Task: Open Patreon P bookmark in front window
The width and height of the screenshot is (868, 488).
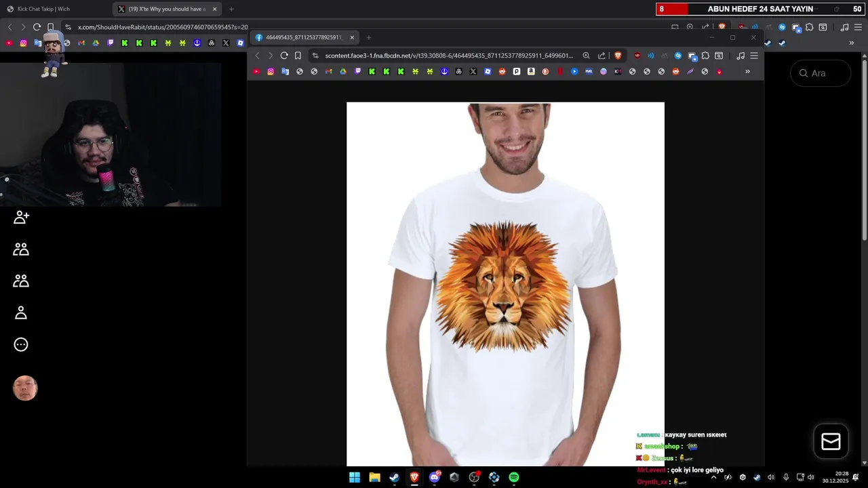Action: [x=517, y=71]
